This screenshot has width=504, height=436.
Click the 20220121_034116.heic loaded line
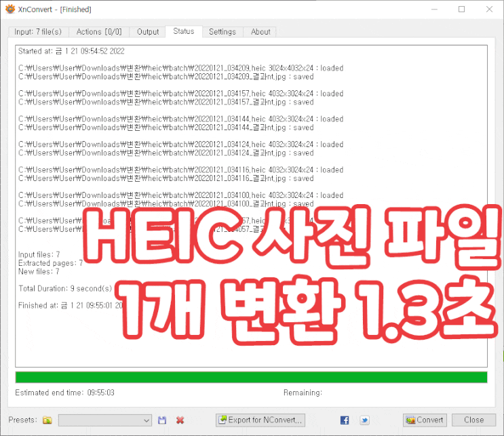click(x=181, y=170)
